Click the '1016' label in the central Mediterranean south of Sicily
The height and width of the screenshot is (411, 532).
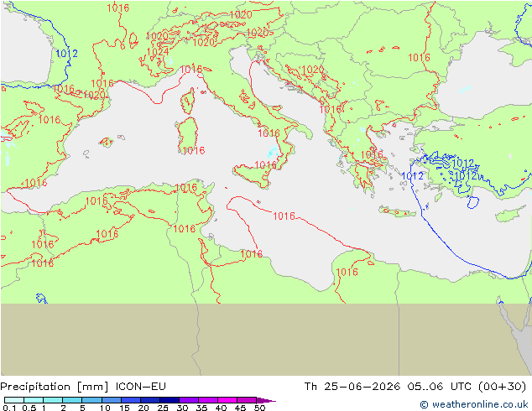pos(284,216)
